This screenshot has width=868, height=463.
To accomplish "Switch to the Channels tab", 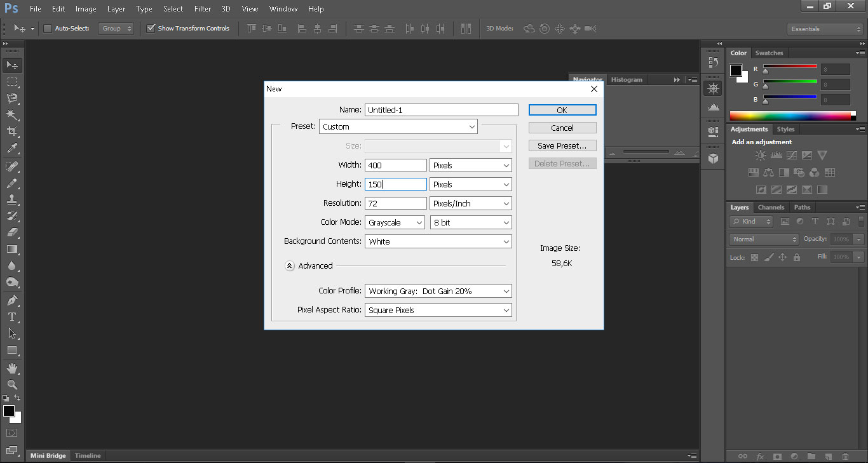I will tap(771, 207).
